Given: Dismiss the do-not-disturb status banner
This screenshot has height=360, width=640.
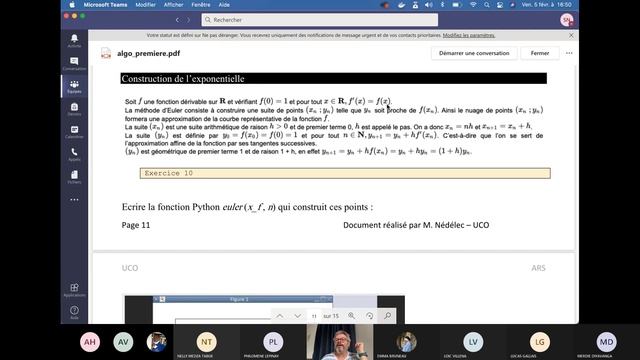Looking at the screenshot, I should click(x=571, y=36).
